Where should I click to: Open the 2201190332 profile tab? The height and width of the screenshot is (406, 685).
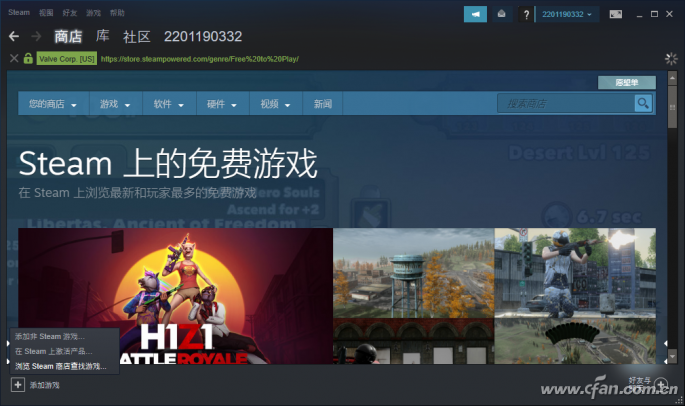click(203, 36)
